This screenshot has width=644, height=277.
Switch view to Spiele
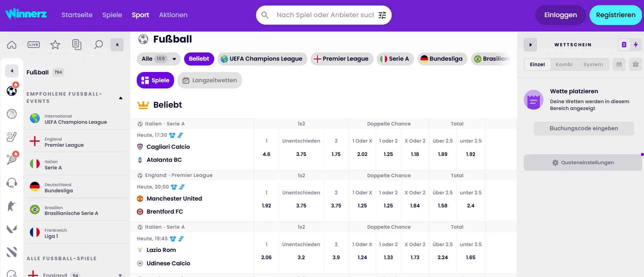[x=155, y=80]
